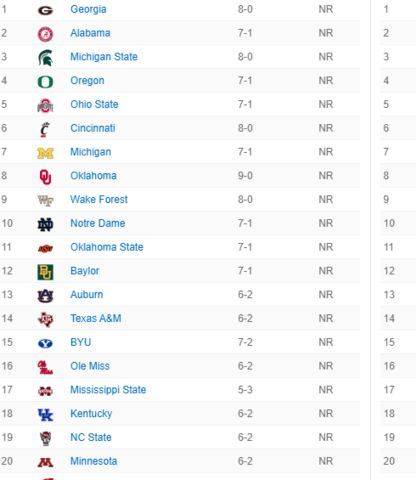Select the Baylor BU logo
The image size is (416, 480).
(x=45, y=272)
